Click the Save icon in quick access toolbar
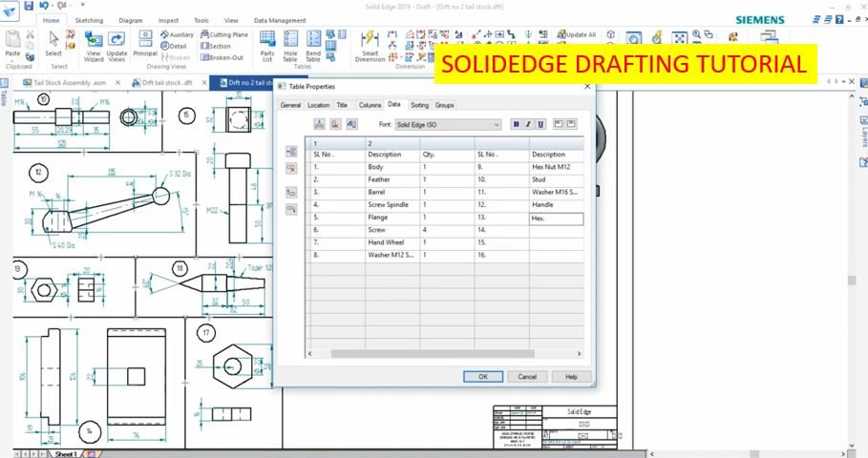The image size is (868, 458). (x=29, y=6)
